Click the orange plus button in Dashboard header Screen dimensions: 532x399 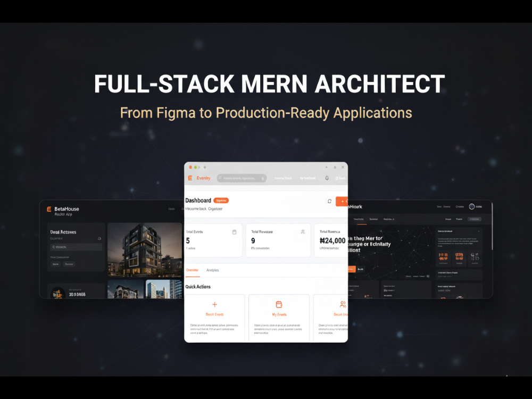pos(342,201)
